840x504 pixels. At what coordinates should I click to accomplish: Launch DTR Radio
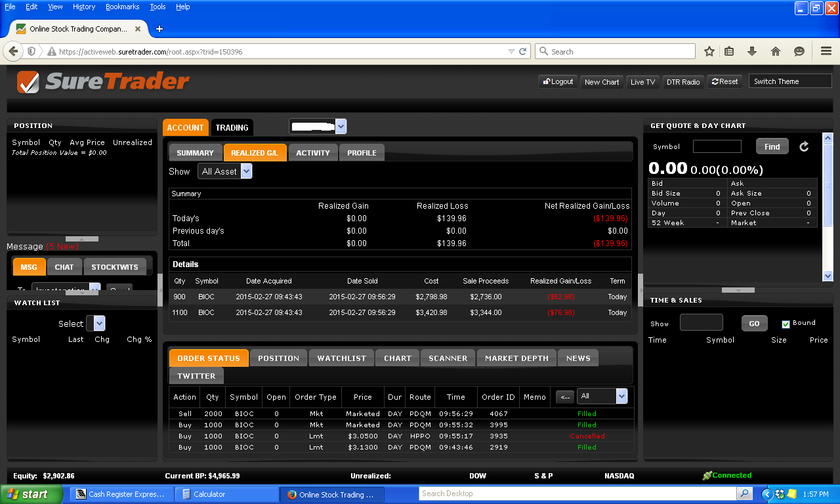click(x=683, y=81)
